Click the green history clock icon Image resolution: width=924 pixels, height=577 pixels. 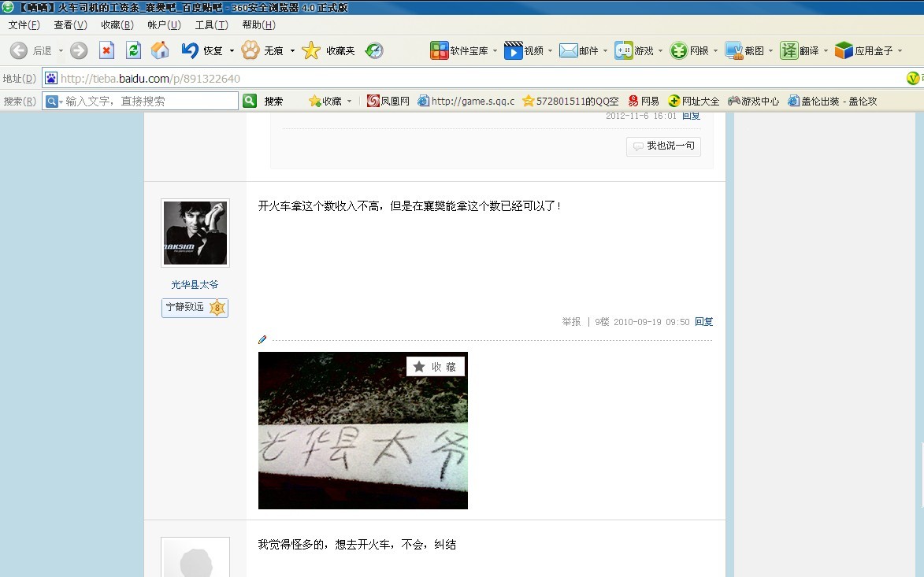[x=374, y=50]
